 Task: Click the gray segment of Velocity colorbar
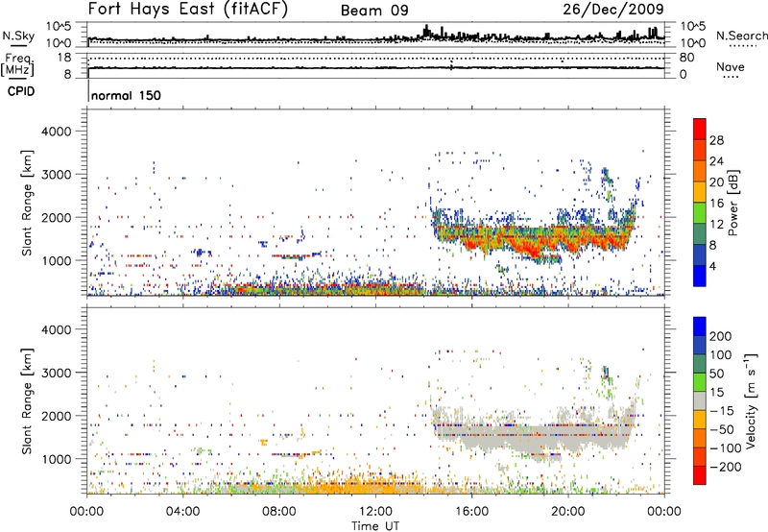coord(700,400)
